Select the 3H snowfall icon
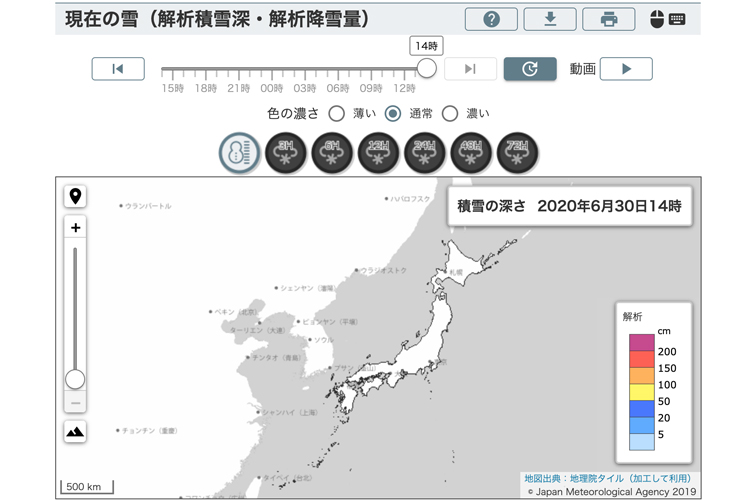This screenshot has width=750, height=500. point(286,153)
